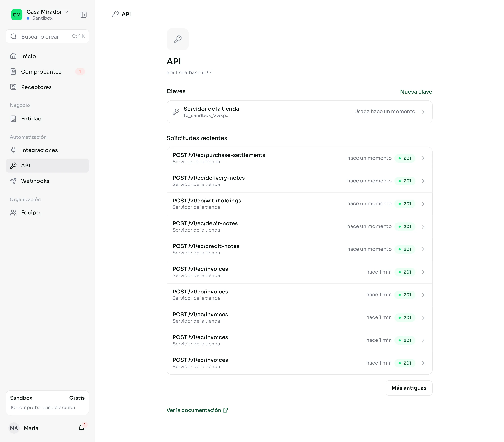
Task: Click Nueva clave link
Action: tap(416, 92)
